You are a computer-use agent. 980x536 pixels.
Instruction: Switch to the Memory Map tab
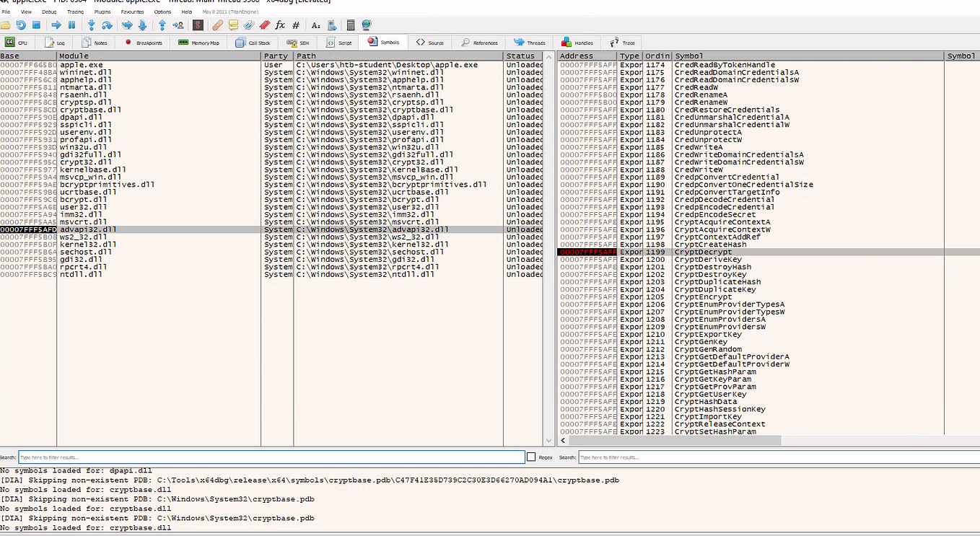[199, 42]
